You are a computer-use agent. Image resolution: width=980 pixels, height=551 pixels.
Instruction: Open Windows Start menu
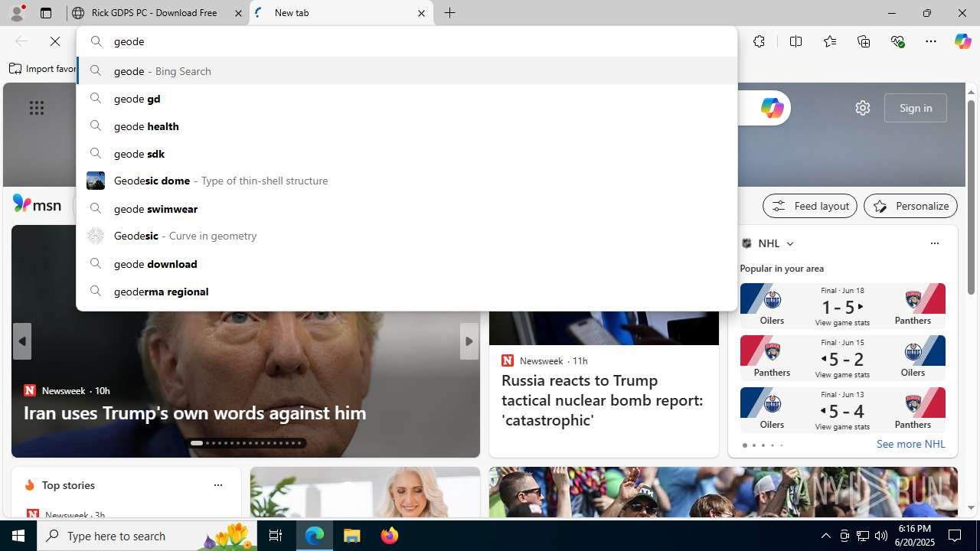click(18, 536)
